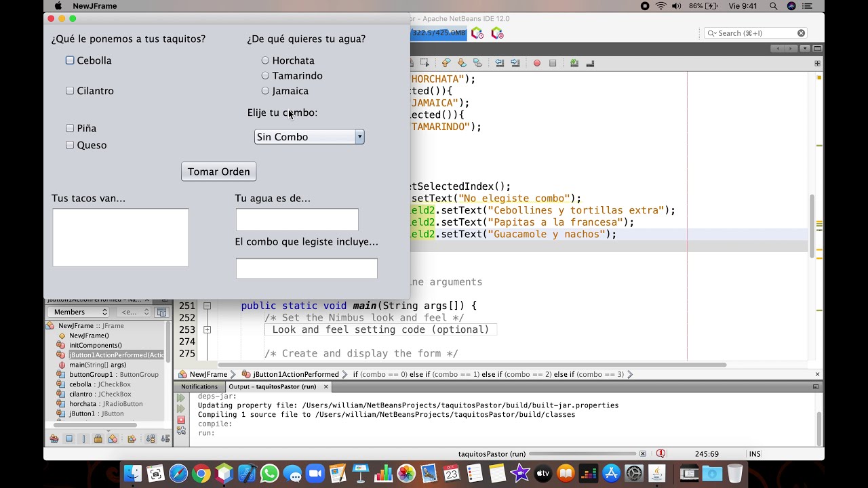Click the Tomar Orden button

coord(218,171)
